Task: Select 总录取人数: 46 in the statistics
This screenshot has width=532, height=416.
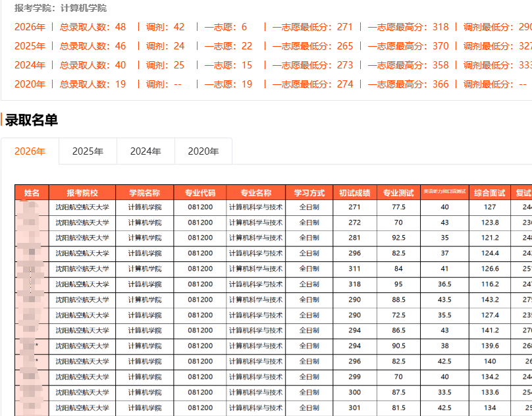Action: coord(93,46)
